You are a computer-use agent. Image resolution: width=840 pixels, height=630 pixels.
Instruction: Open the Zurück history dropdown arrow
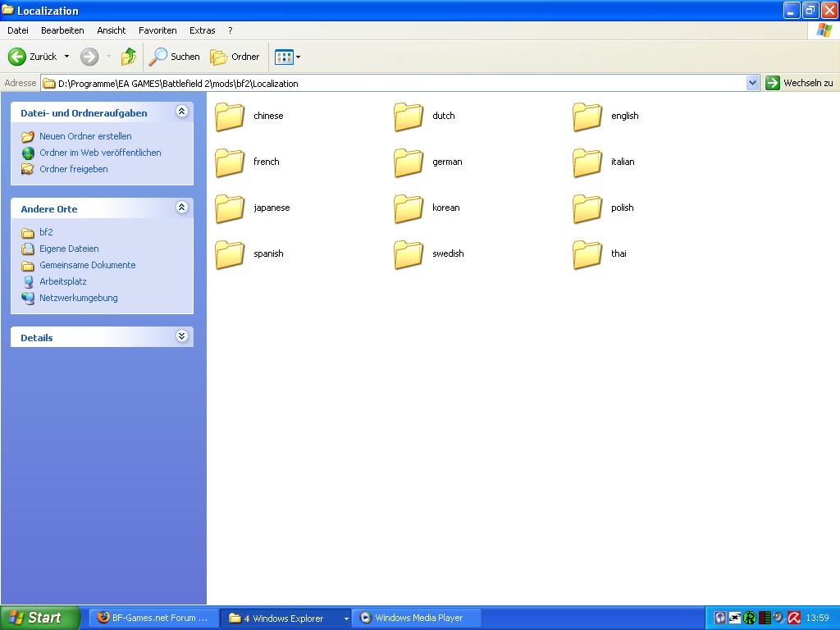tap(67, 57)
